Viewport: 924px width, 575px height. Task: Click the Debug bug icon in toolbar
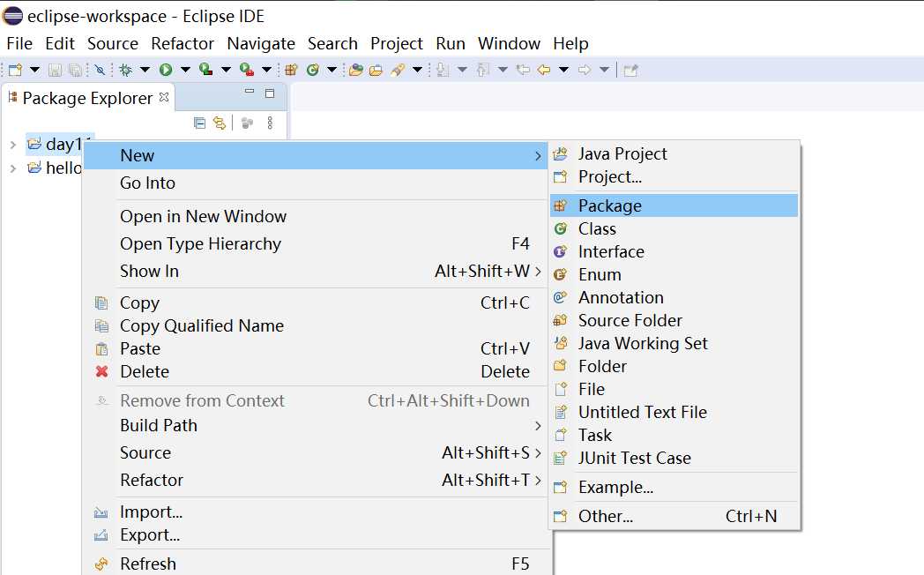tap(126, 70)
